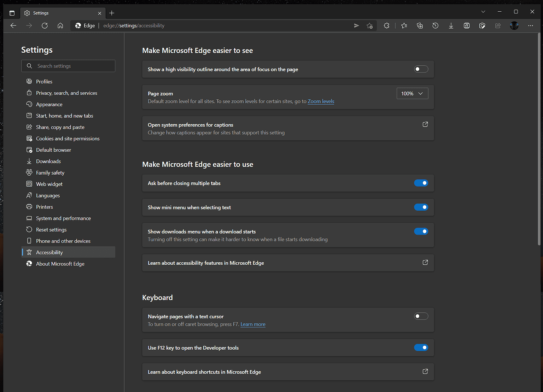543x392 pixels.
Task: Open the tab search chevron in title bar
Action: pyautogui.click(x=483, y=12)
